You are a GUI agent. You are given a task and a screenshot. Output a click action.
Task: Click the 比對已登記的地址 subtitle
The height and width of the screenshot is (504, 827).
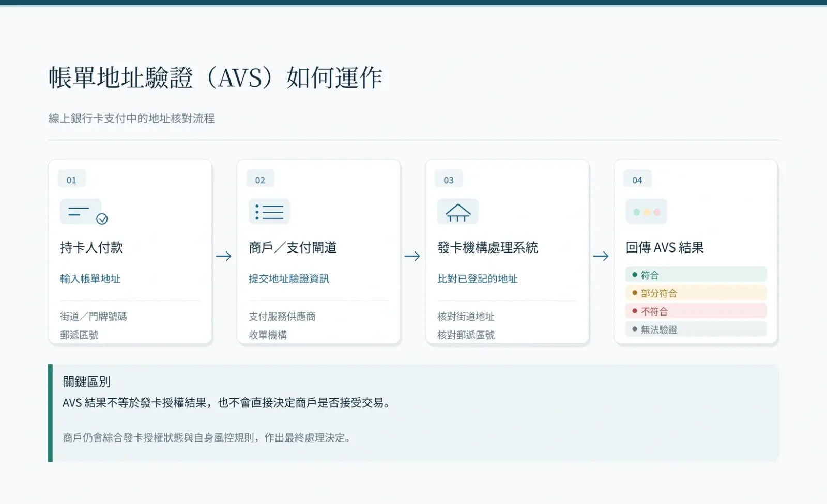click(478, 279)
